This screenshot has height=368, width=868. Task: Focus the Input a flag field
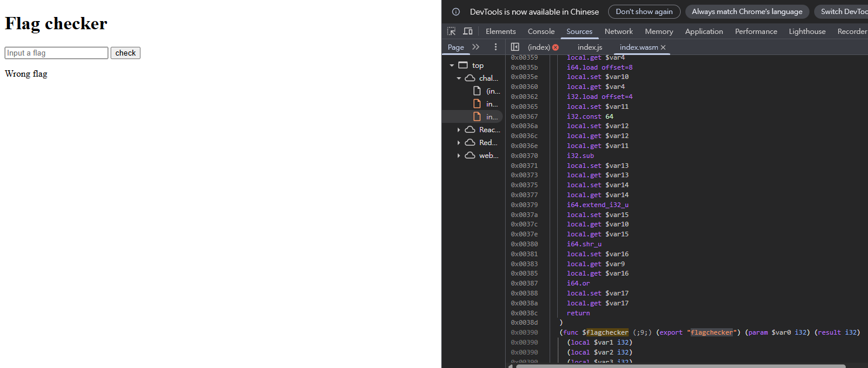tap(57, 53)
